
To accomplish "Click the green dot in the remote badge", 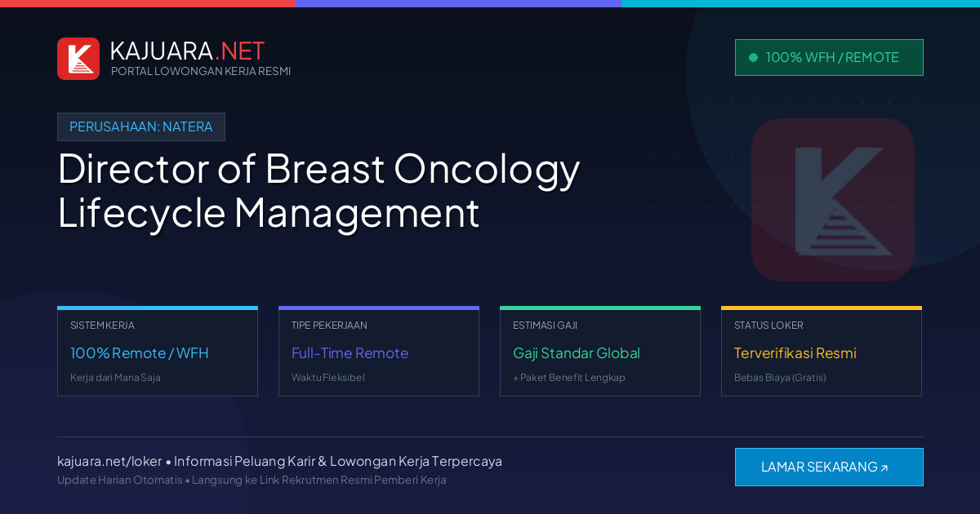I will pyautogui.click(x=753, y=57).
